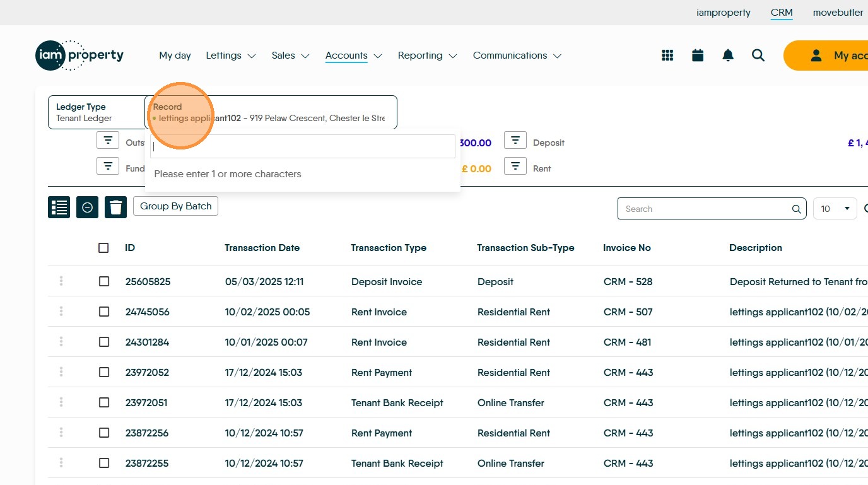The image size is (868, 485).
Task: Open notifications bell icon
Action: 728,56
